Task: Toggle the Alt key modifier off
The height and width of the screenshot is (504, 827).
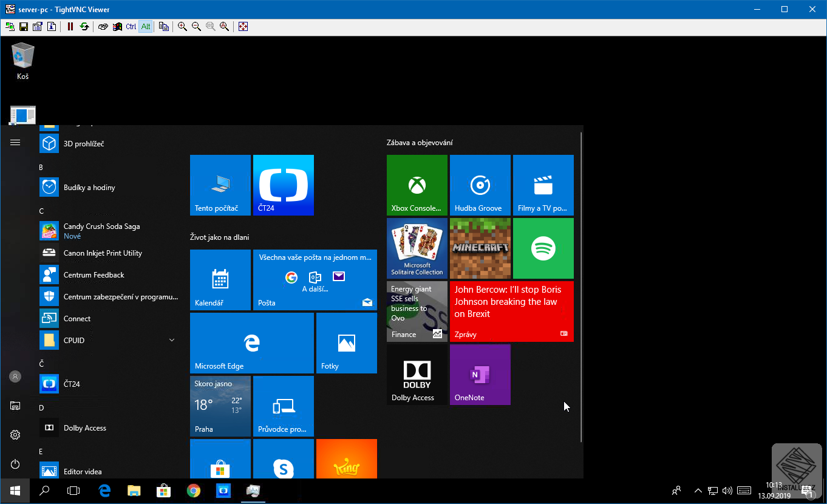Action: coord(145,26)
